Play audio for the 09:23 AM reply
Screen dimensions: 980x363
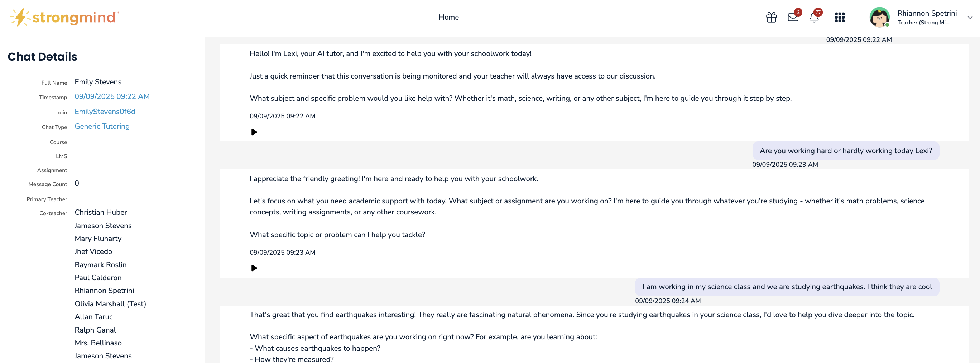click(x=254, y=268)
